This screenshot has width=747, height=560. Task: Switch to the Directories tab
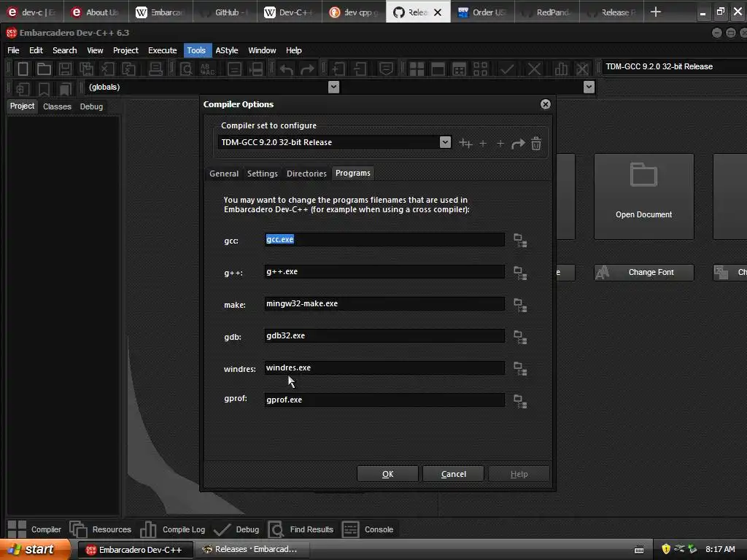306,174
